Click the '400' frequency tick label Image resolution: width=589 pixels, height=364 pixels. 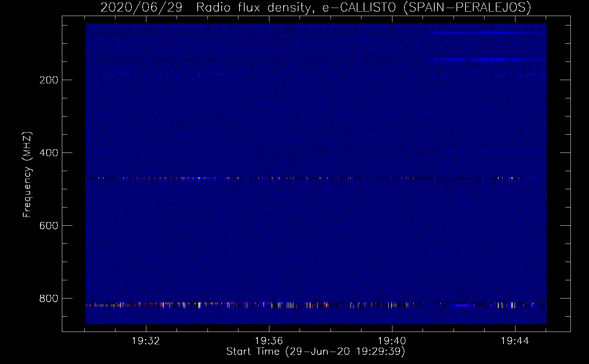[49, 153]
